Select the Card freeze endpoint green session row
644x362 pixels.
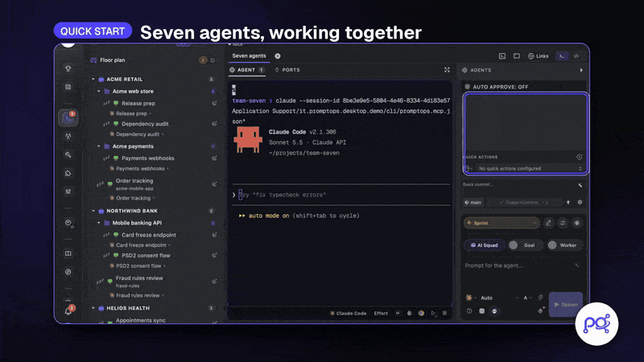(148, 235)
